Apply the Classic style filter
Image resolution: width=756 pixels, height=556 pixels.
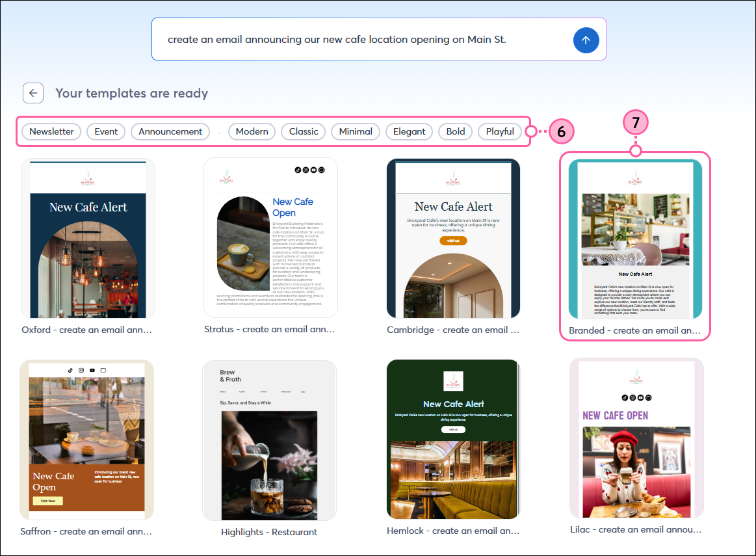pyautogui.click(x=304, y=131)
